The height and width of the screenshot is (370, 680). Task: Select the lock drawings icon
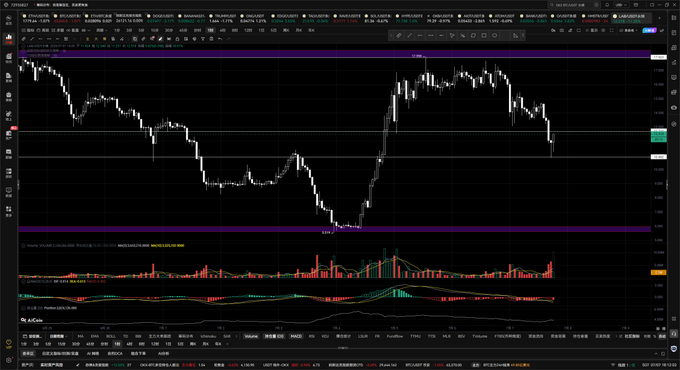[177, 39]
